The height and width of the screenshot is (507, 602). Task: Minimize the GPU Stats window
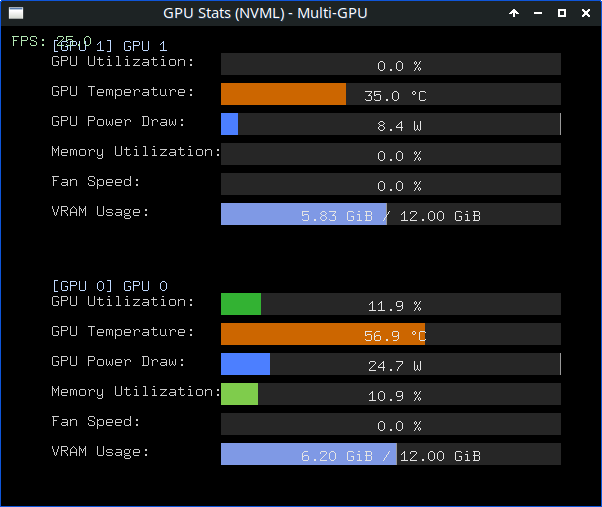538,13
